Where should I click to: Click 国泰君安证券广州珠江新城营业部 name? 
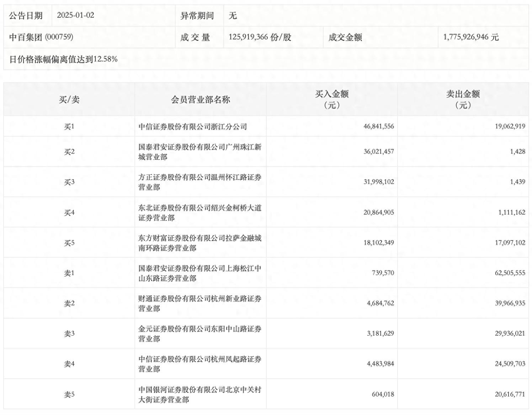tap(200, 151)
